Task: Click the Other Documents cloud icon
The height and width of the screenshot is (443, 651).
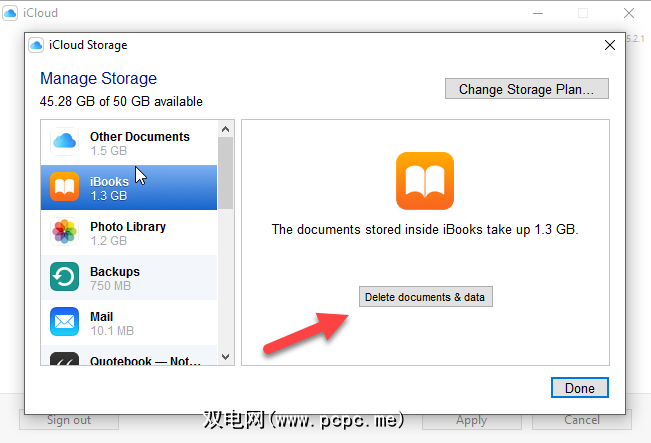Action: (65, 142)
